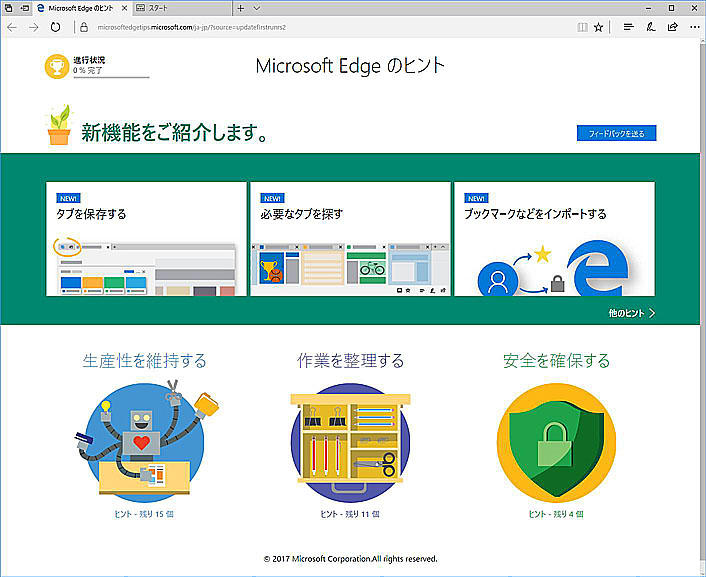The width and height of the screenshot is (706, 577).
Task: Open the タブを保存する tip card
Action: pos(146,238)
